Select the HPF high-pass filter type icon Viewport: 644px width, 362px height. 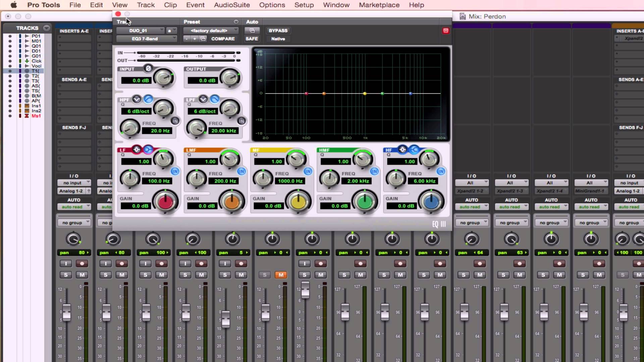(x=148, y=99)
